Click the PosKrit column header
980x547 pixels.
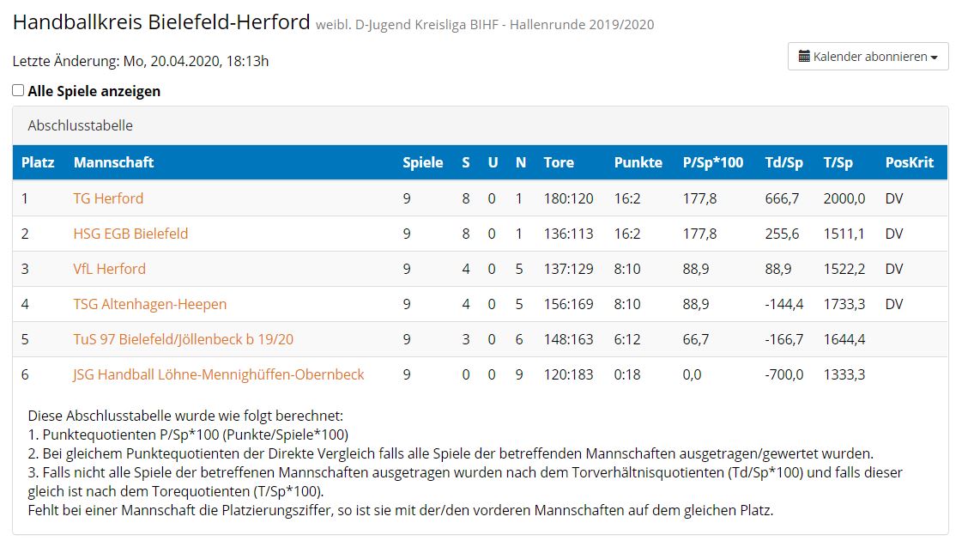point(910,162)
